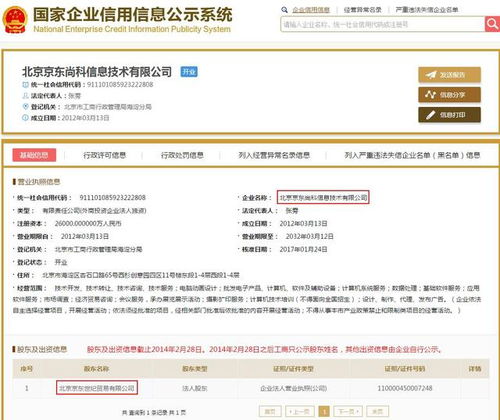Click the license number 110000450007248
Screen dimensions: 500x420
pyautogui.click(x=405, y=388)
